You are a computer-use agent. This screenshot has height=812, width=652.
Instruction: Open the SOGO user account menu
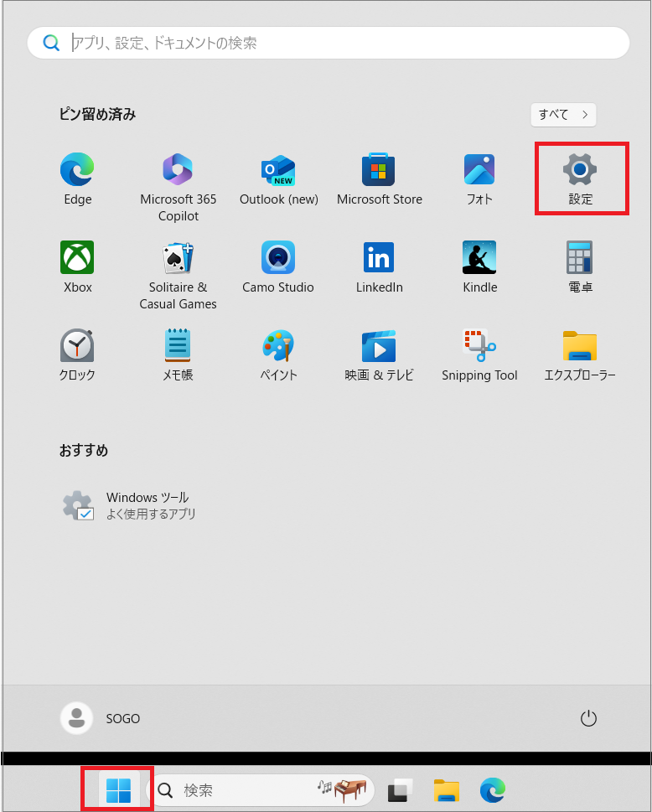(x=101, y=718)
